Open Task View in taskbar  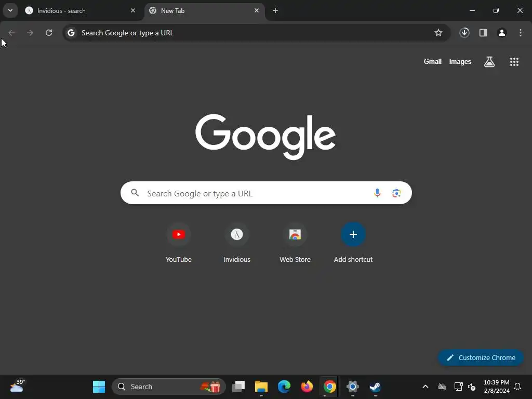[x=238, y=387]
